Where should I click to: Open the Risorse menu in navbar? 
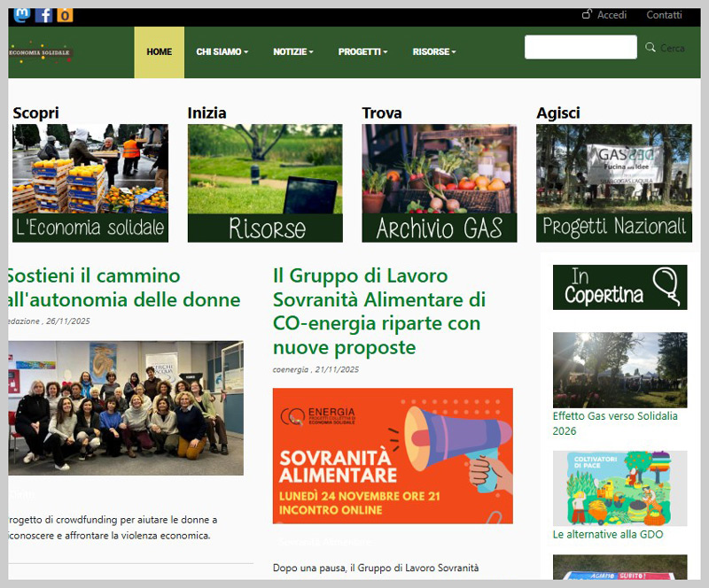click(x=434, y=52)
